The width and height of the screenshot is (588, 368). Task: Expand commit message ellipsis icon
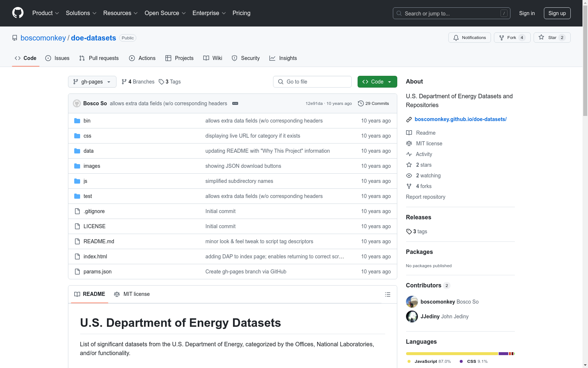pyautogui.click(x=235, y=103)
